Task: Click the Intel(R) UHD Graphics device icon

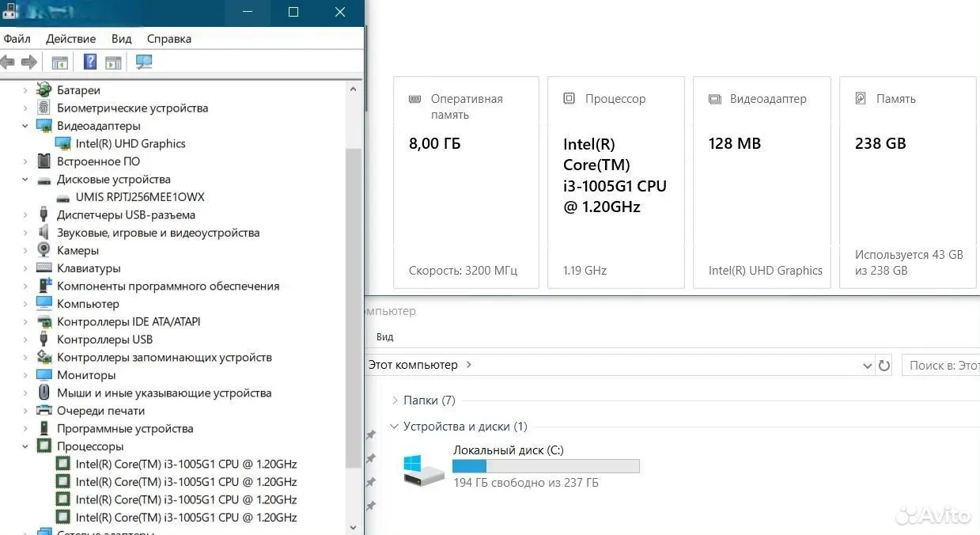Action: click(63, 143)
